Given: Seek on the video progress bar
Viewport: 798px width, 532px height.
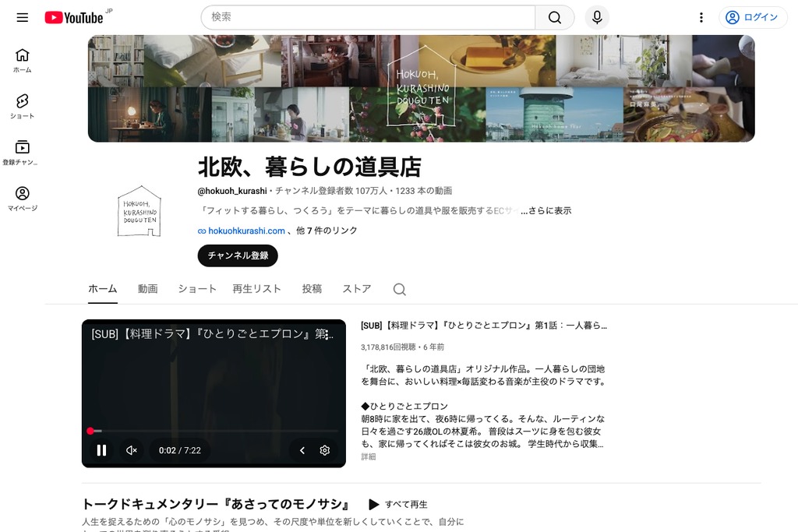Looking at the screenshot, I should 214,431.
